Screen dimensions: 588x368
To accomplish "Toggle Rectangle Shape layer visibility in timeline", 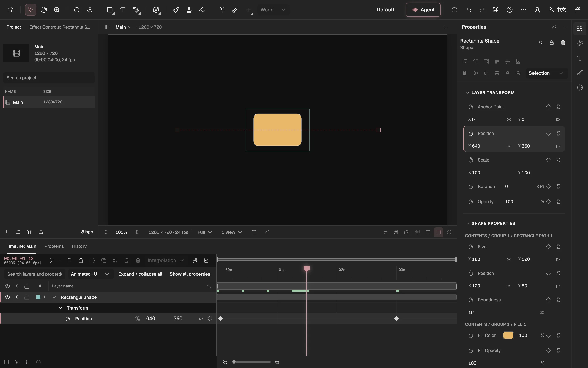I will click(x=7, y=297).
